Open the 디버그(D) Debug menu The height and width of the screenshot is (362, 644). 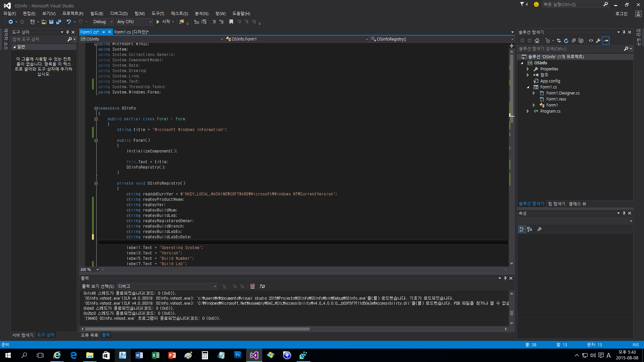[119, 14]
